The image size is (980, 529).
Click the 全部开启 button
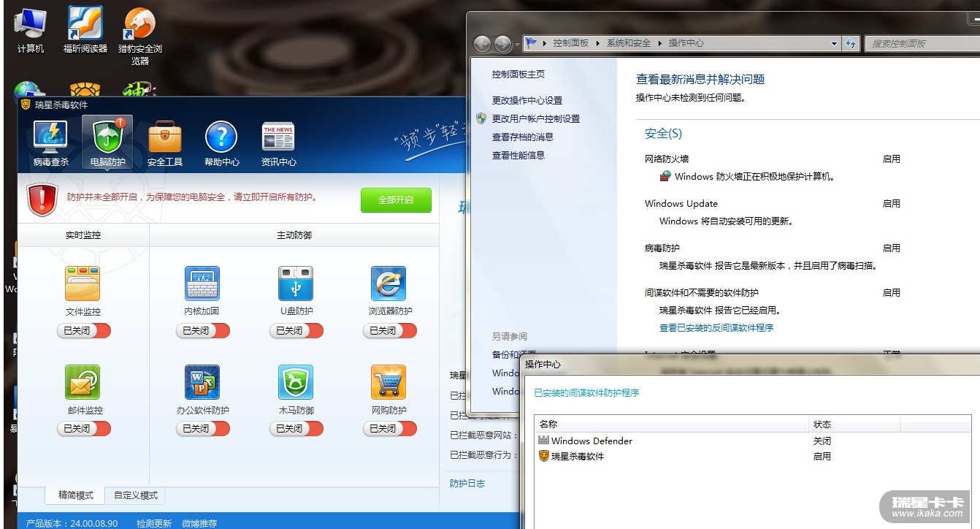pos(396,200)
